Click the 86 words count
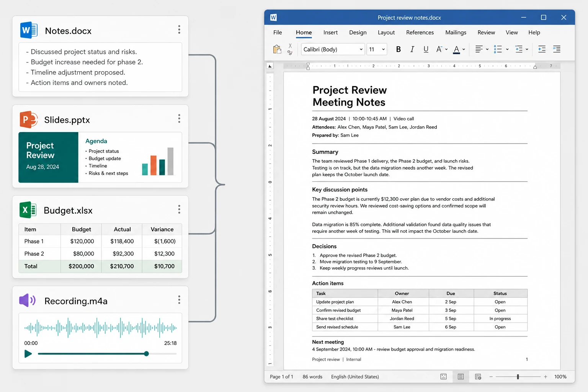 pyautogui.click(x=312, y=377)
